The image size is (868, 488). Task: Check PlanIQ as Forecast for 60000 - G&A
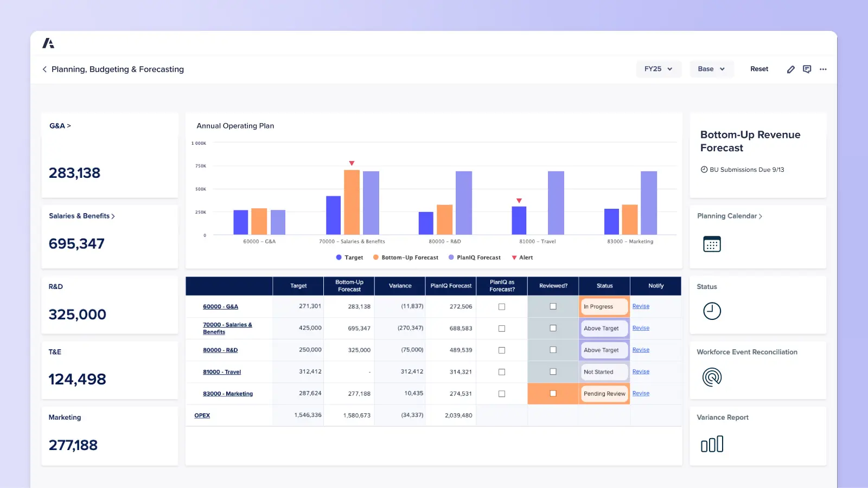coord(501,306)
